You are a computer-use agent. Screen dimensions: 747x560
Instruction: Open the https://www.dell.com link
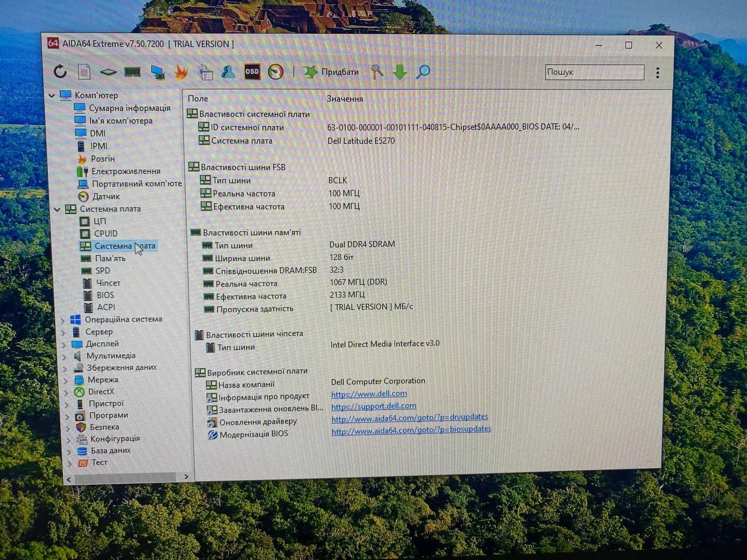pos(369,394)
